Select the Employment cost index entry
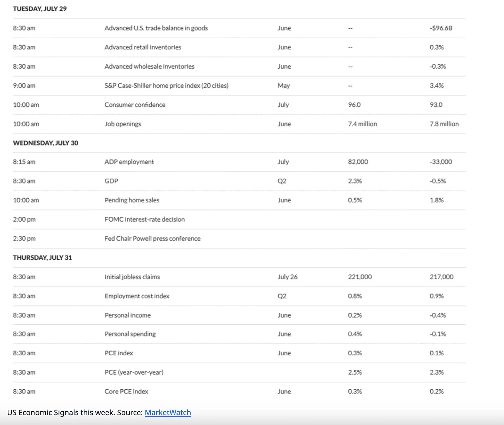The width and height of the screenshot is (504, 425). (x=137, y=296)
